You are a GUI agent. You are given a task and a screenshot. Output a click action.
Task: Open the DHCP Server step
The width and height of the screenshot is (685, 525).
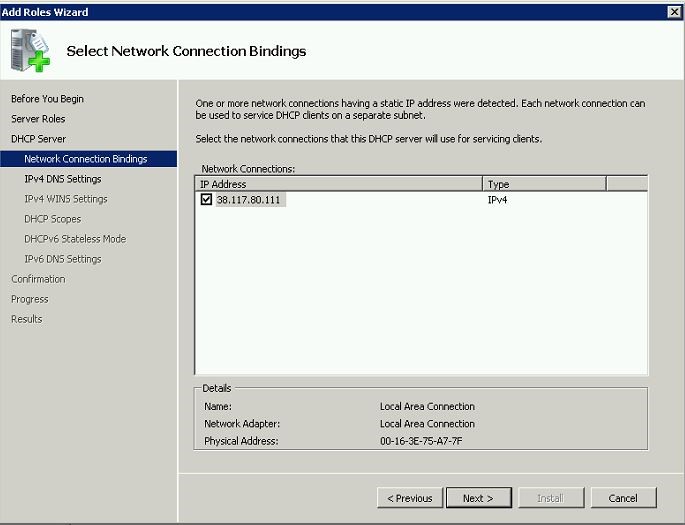[x=38, y=139]
